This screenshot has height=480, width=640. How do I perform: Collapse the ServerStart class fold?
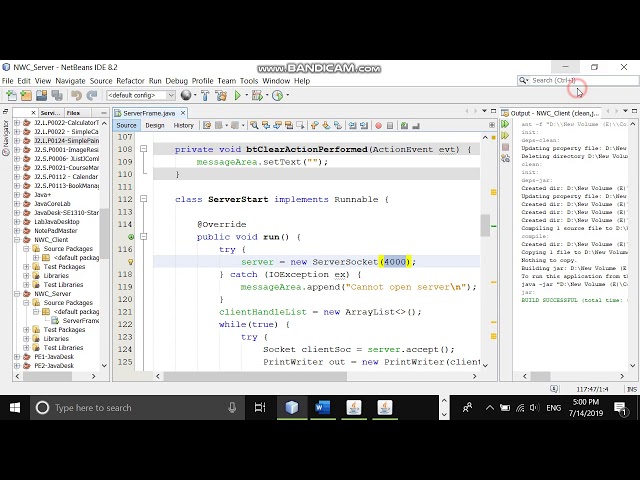click(144, 199)
